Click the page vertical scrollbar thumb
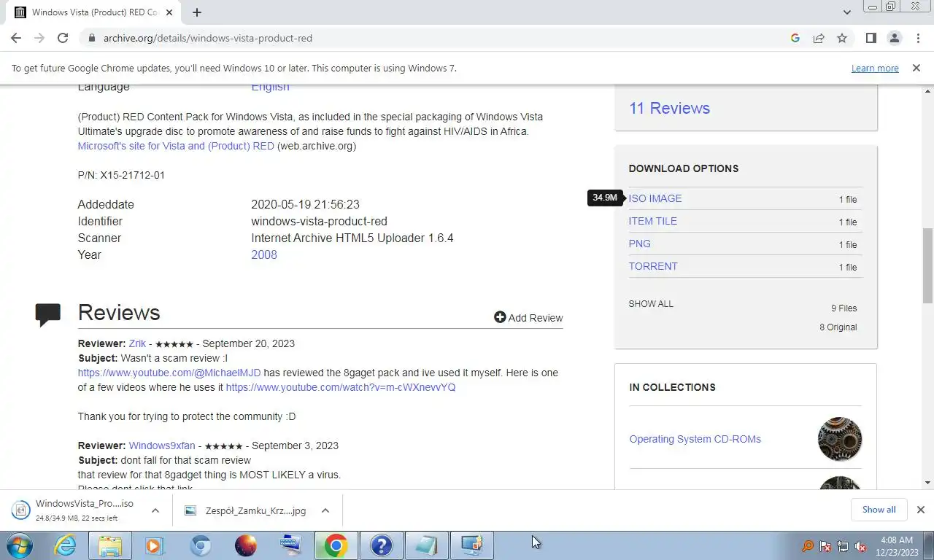The image size is (934, 560). pos(927,265)
